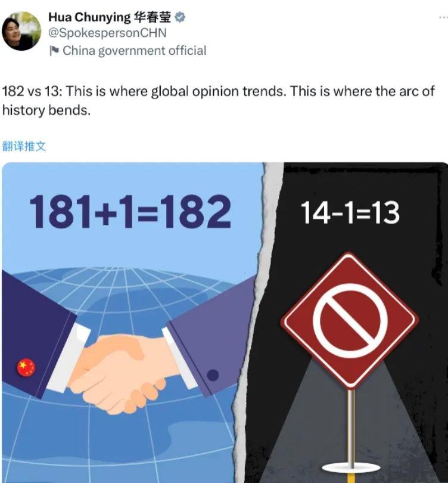This screenshot has width=448, height=483.
Task: Click the 181+1=182 heading text
Action: coord(130,212)
